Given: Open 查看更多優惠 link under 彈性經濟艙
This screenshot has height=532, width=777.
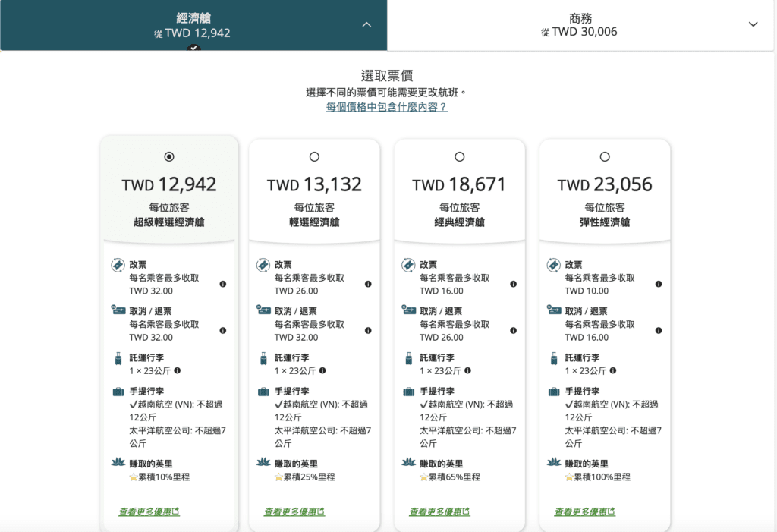Looking at the screenshot, I should (x=584, y=512).
